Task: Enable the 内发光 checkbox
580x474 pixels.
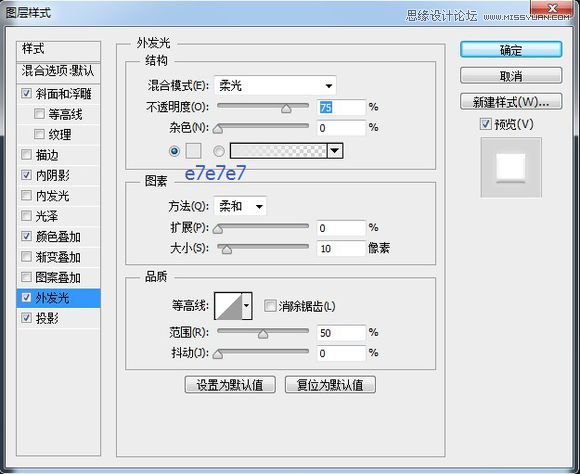Action: [26, 195]
